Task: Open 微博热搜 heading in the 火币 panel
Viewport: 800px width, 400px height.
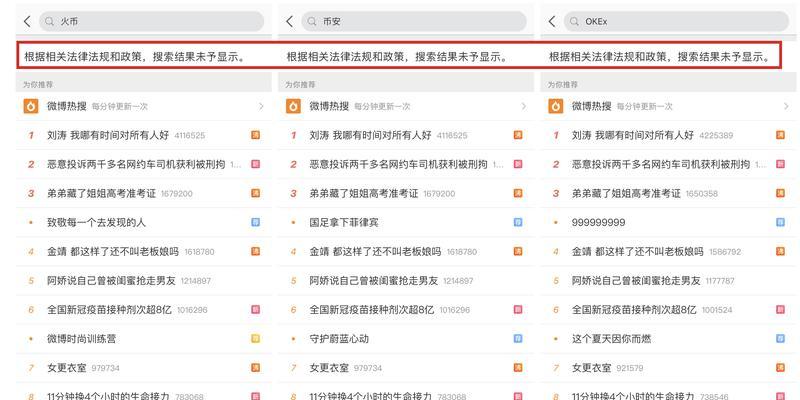Action: tap(67, 106)
